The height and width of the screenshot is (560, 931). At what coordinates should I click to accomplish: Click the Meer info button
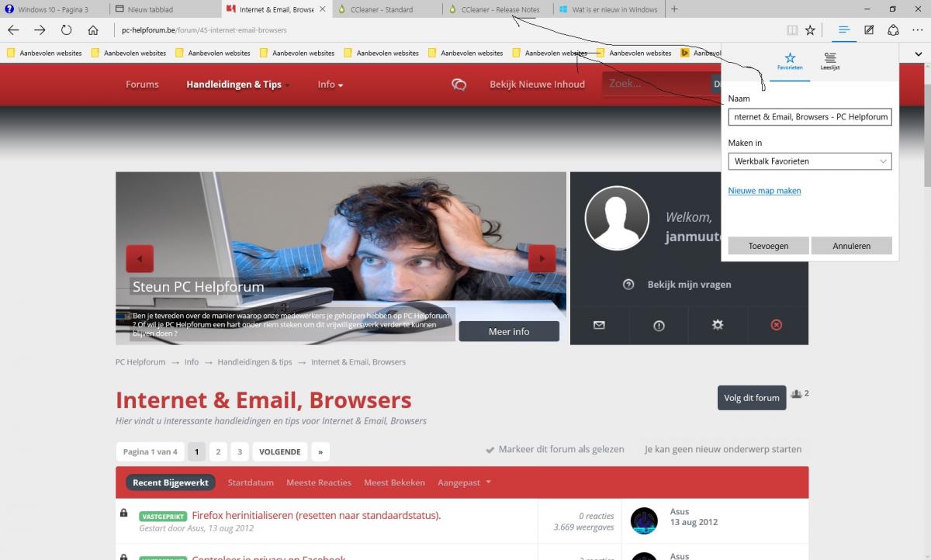pos(509,331)
